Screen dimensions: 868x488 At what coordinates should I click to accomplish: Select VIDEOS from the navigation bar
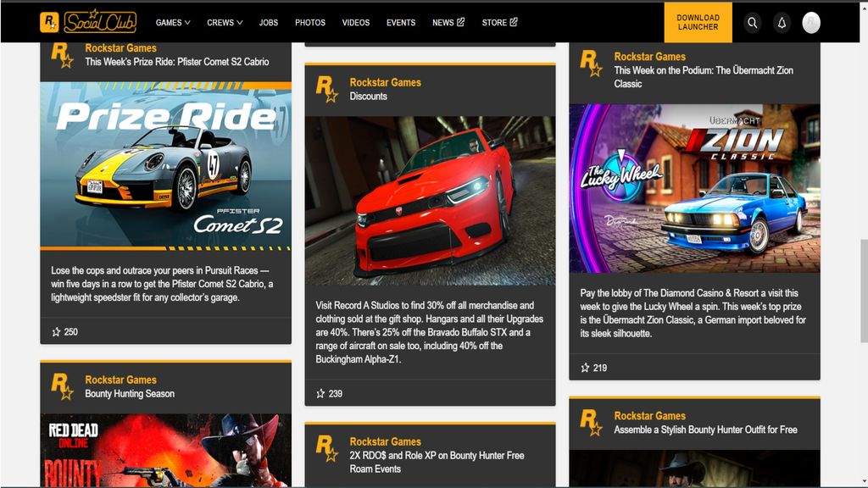pos(356,23)
